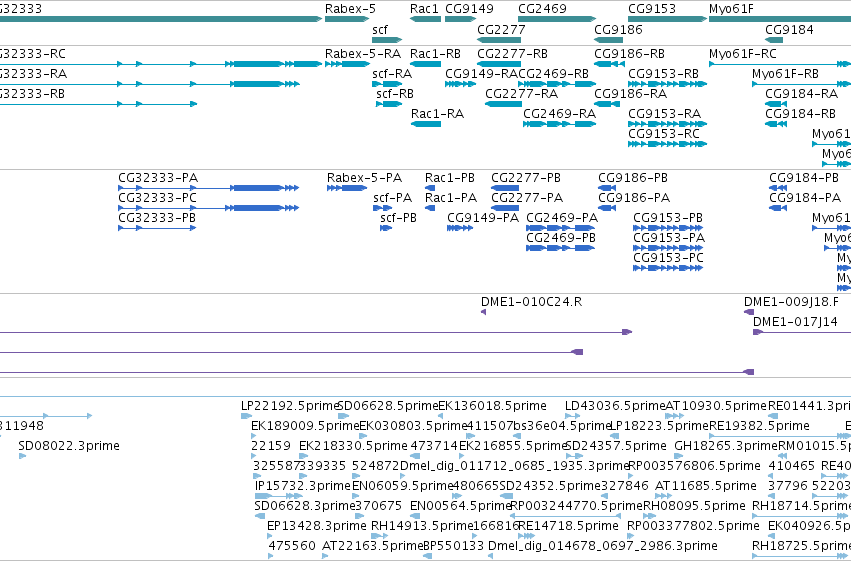
Task: Click EST EP13428.3prime
Action: (x=270, y=537)
